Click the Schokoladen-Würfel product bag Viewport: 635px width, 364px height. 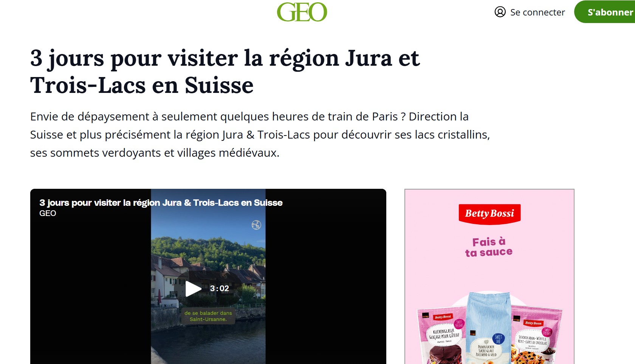click(536, 336)
